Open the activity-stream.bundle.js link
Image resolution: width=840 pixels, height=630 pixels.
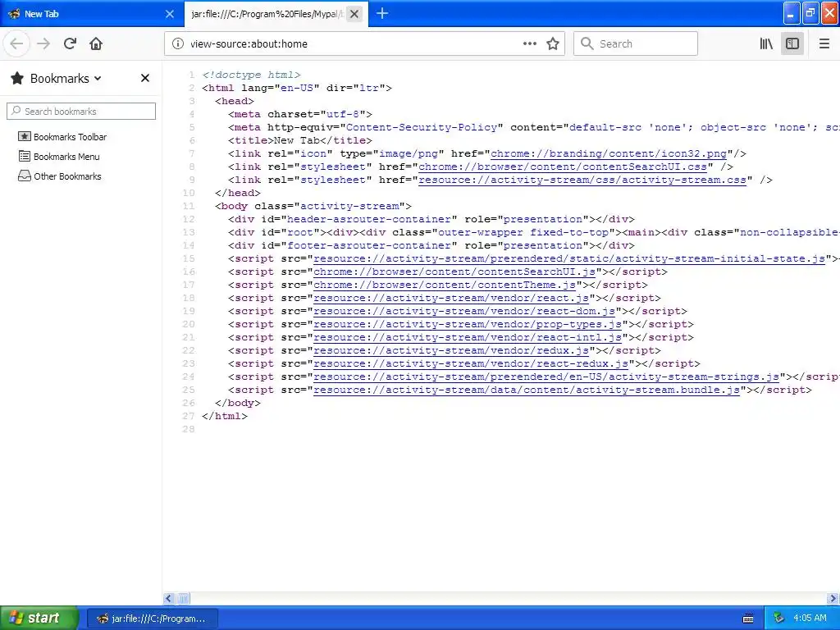(x=527, y=390)
